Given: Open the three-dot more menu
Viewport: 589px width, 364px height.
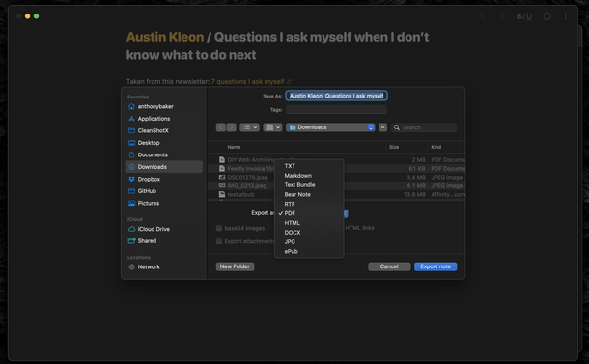Looking at the screenshot, I should [x=566, y=16].
